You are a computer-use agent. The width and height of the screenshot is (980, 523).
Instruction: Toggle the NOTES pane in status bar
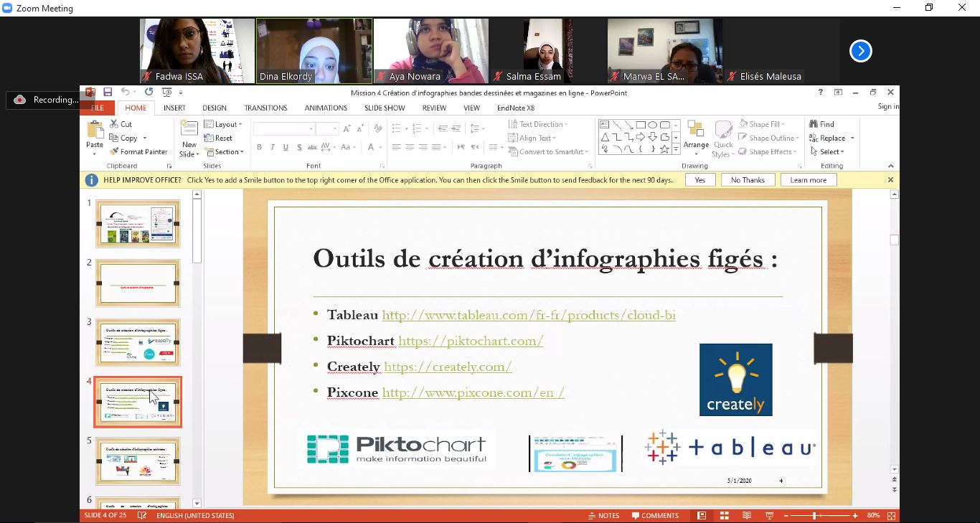point(603,515)
